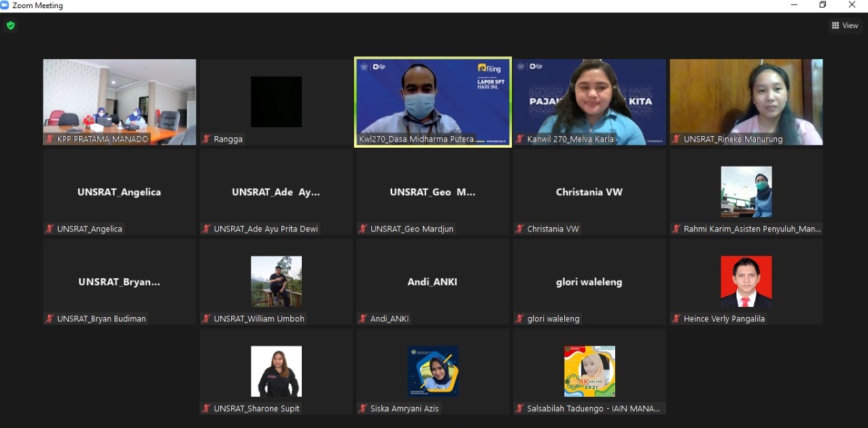The width and height of the screenshot is (868, 428).
Task: Open the View layout menu
Action: click(x=845, y=26)
